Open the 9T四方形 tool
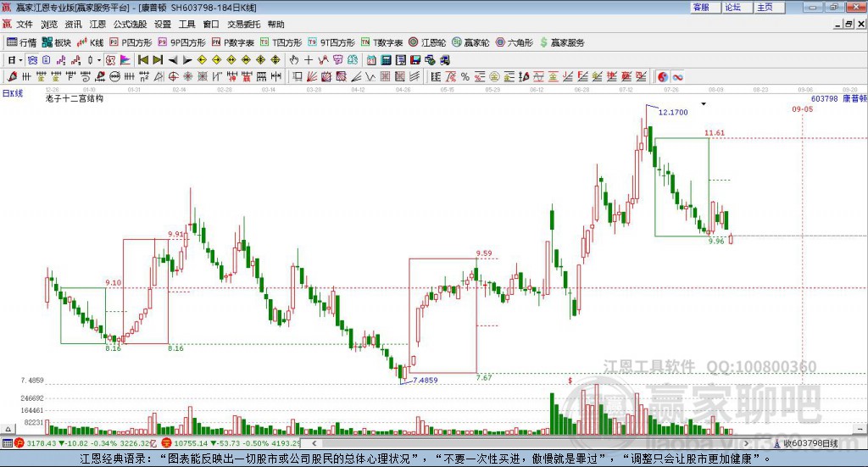This screenshot has height=467, width=868. coord(331,42)
